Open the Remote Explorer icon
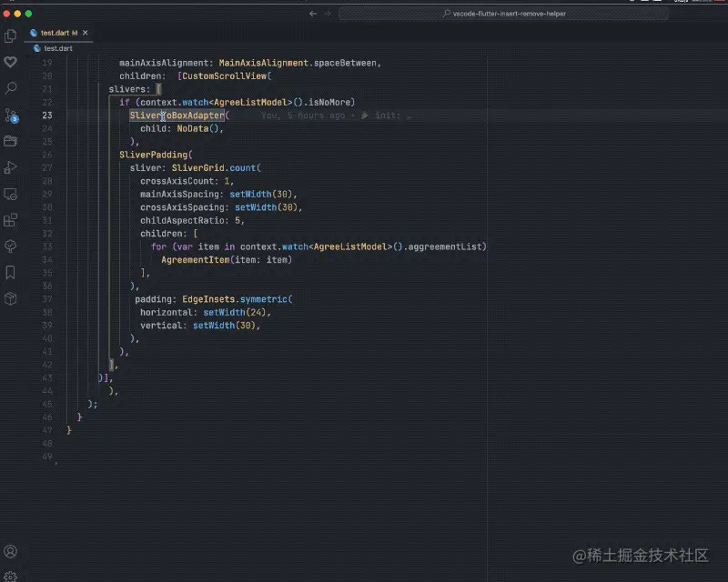The image size is (728, 582). tap(11, 193)
